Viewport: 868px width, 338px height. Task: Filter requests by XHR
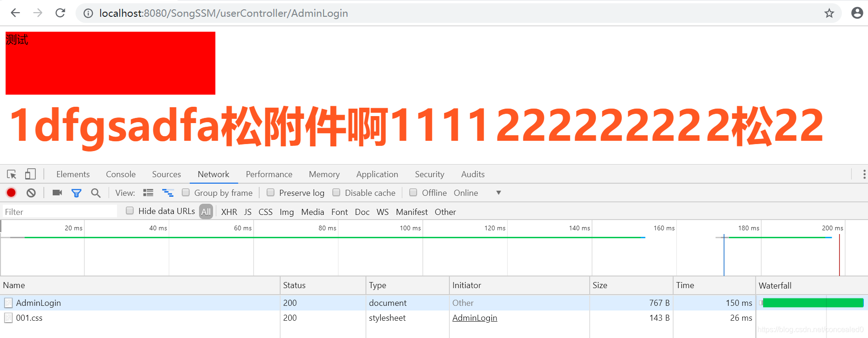[x=229, y=212]
